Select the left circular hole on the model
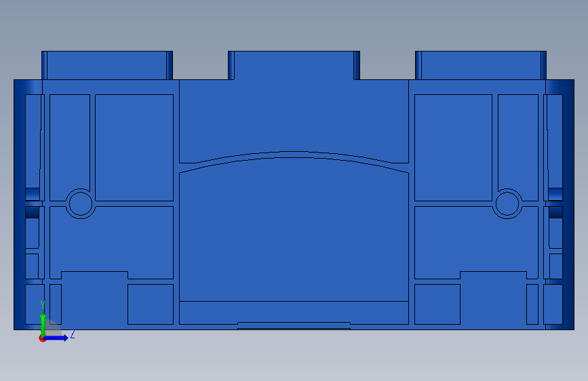 81,204
